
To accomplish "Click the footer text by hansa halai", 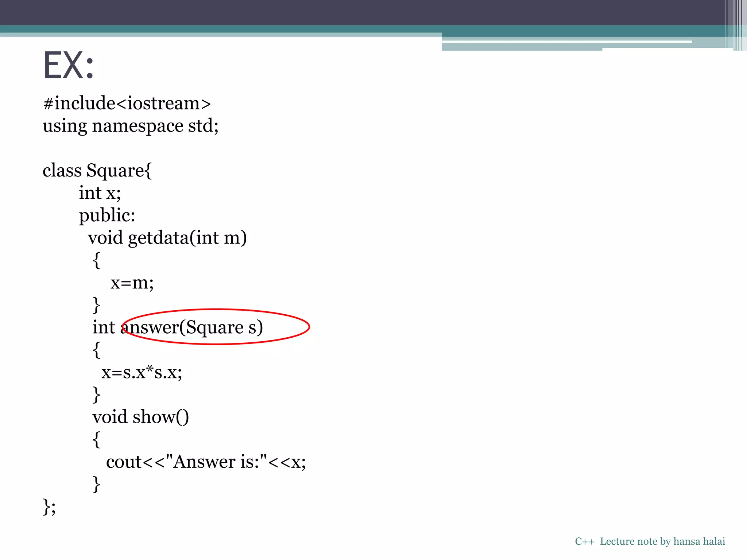I will (650, 541).
